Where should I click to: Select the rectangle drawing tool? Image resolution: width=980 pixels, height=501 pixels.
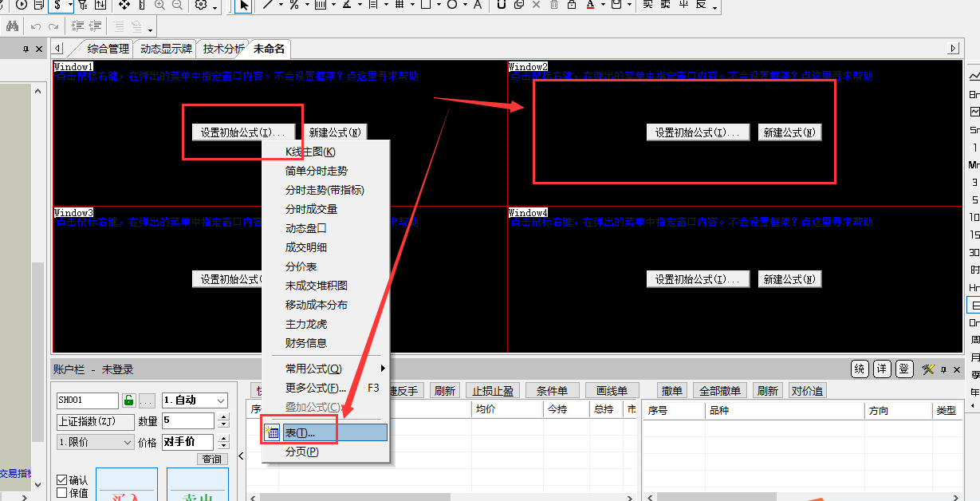pos(425,5)
